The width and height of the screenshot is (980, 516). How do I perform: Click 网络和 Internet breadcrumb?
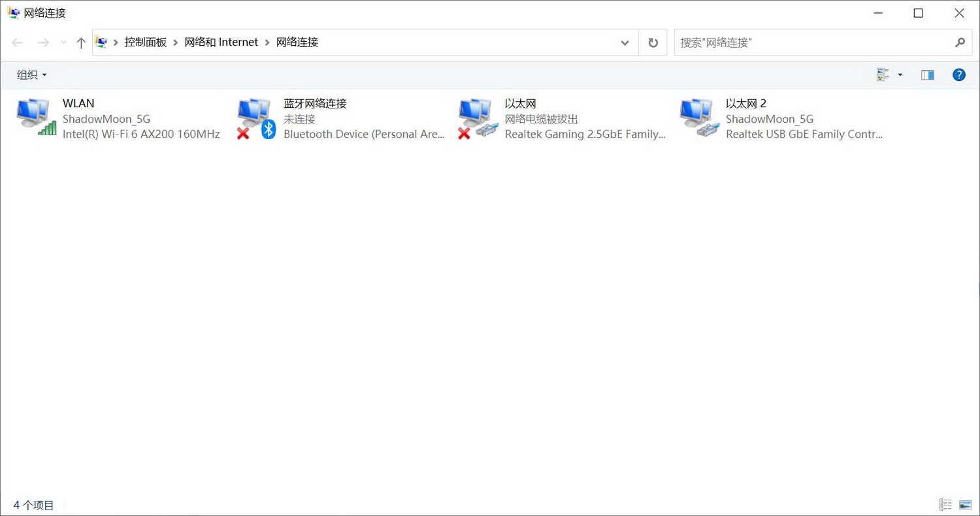tap(221, 42)
